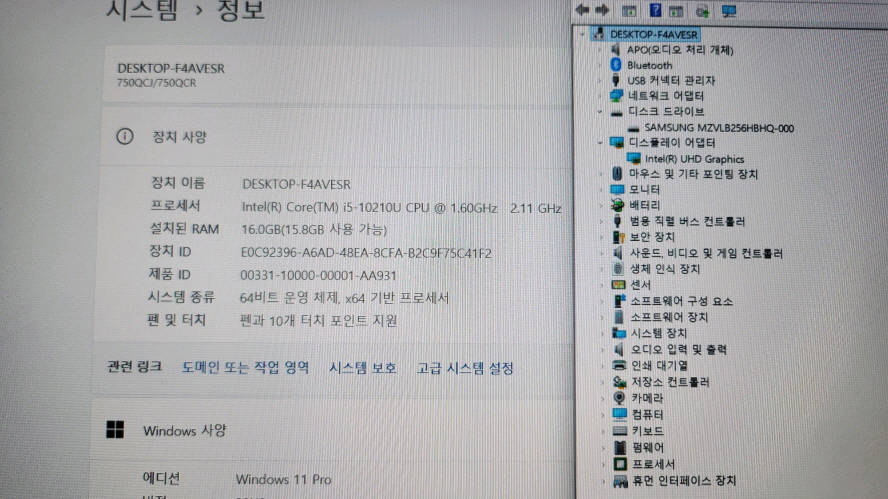Click the 네트워크 어댑터 network icon

click(x=616, y=96)
